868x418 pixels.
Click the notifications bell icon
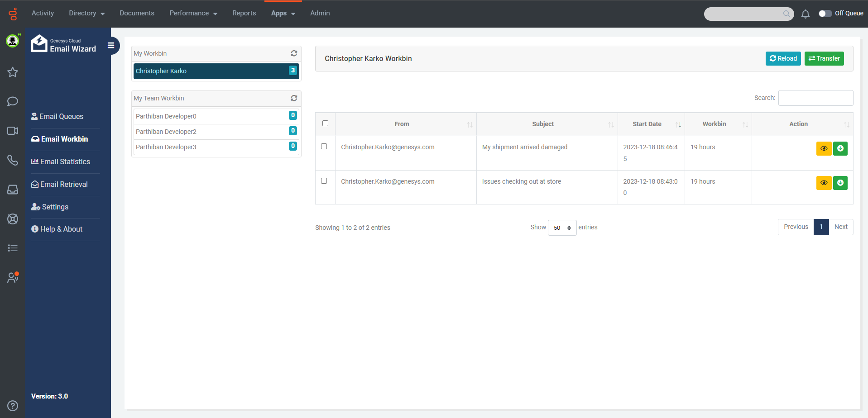[x=805, y=14]
